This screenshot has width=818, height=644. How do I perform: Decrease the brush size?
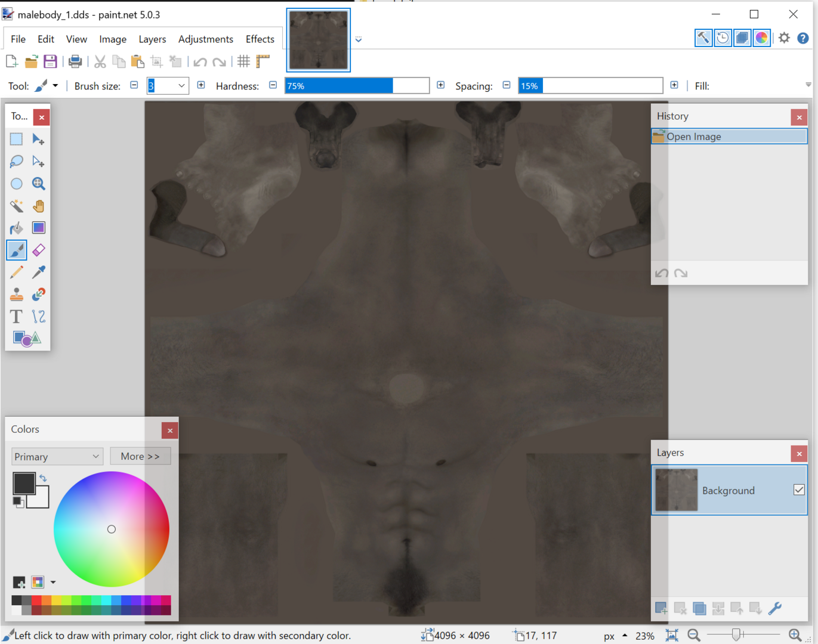[x=134, y=85]
